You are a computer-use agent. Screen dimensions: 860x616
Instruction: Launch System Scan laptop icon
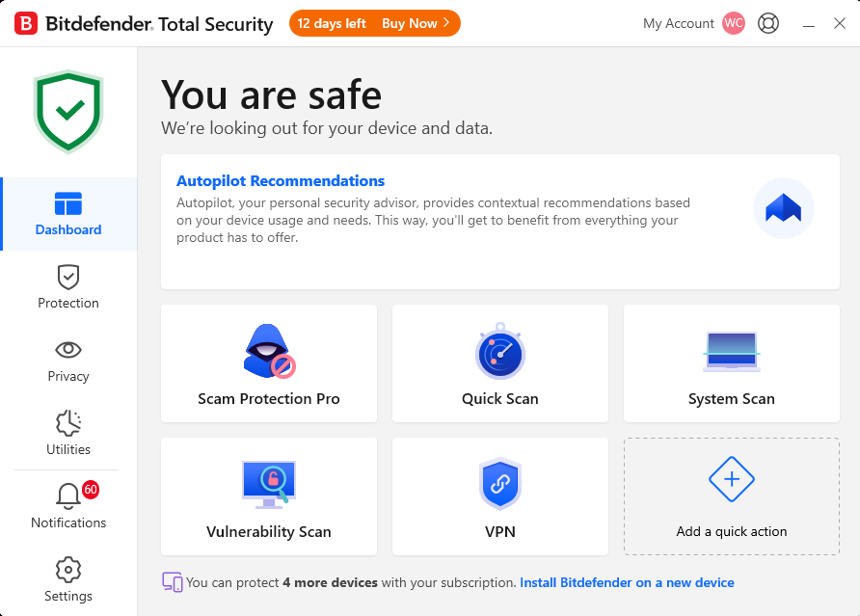[732, 352]
